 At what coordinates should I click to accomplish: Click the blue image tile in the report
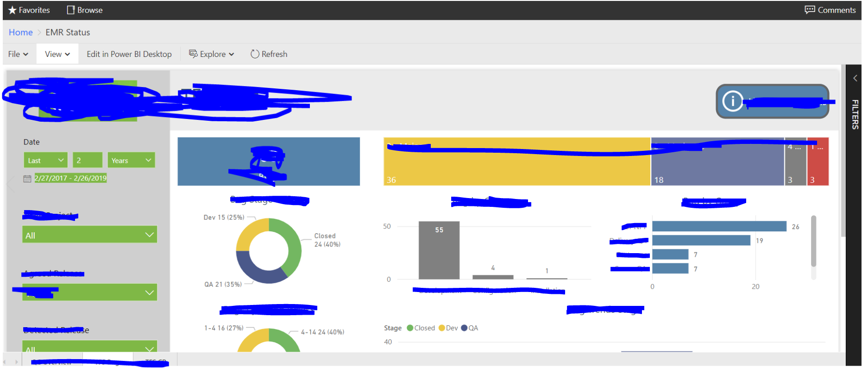pos(269,162)
